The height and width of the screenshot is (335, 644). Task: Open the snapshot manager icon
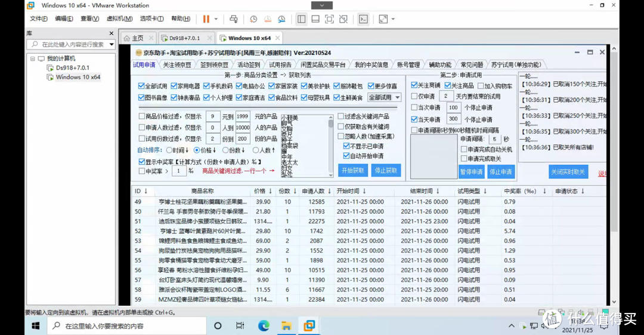(x=281, y=19)
